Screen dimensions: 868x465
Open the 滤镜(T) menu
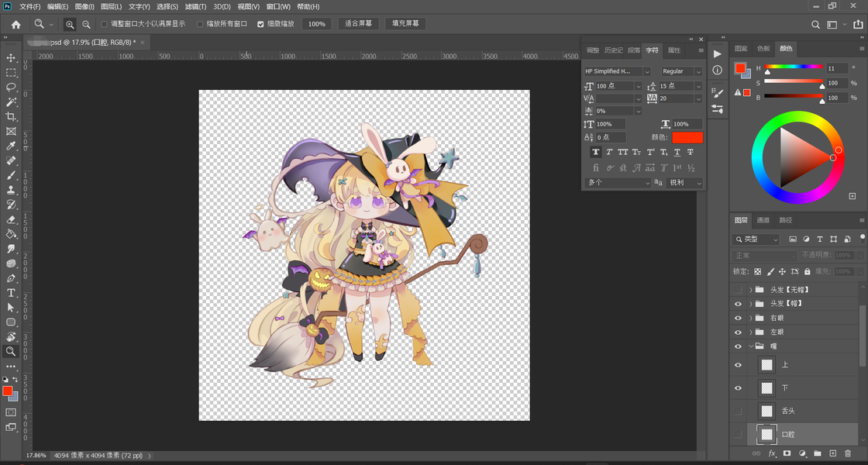(x=195, y=7)
